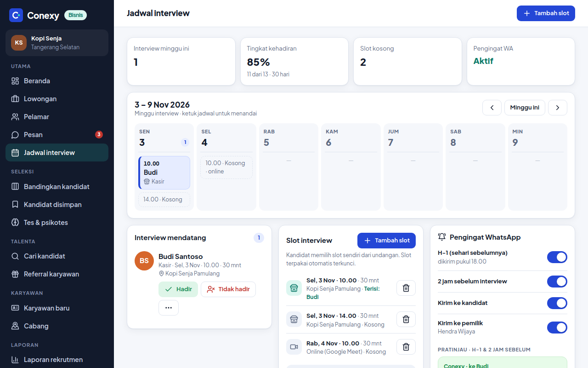Mark Budi Santoso as Tidak hadir
The width and height of the screenshot is (588, 368).
click(228, 289)
